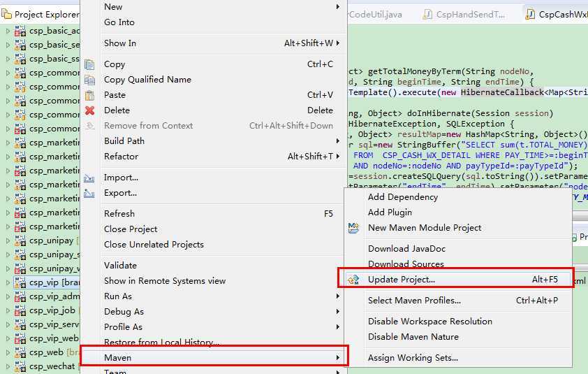Open the Run As submenu
This screenshot has height=374, width=588.
click(212, 296)
